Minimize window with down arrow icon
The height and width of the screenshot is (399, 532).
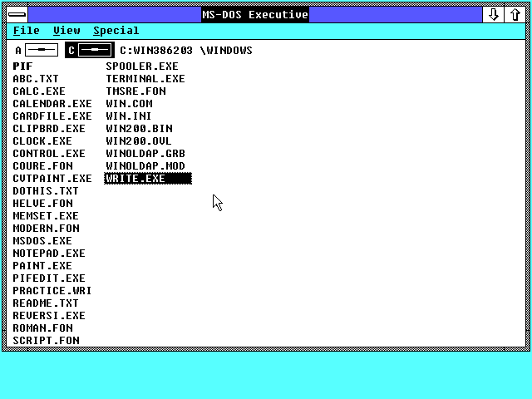click(x=493, y=15)
